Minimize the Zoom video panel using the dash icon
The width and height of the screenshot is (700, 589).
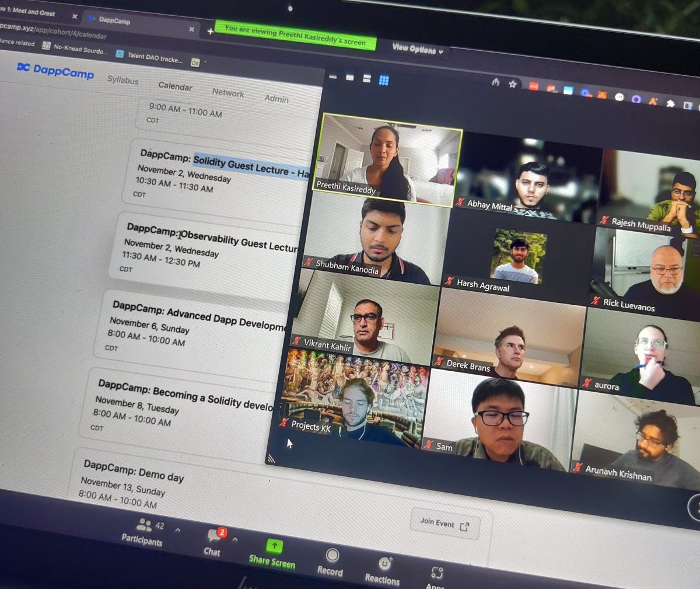[x=333, y=76]
